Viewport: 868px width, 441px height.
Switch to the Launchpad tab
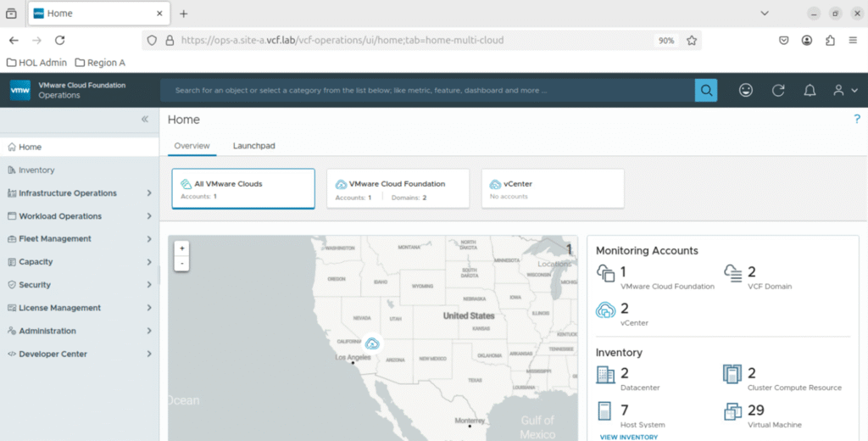pos(254,146)
